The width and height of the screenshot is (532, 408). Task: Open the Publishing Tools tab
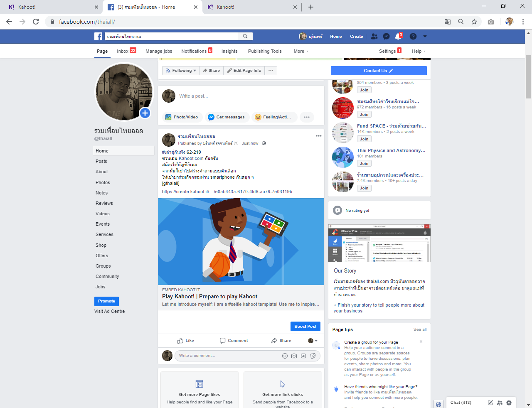tap(265, 51)
